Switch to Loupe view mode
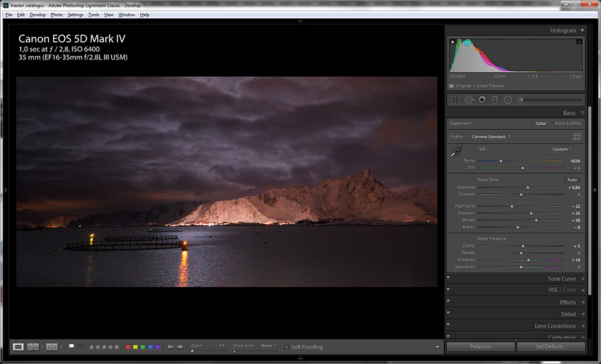Viewport: 601px width, 364px height. point(18,346)
